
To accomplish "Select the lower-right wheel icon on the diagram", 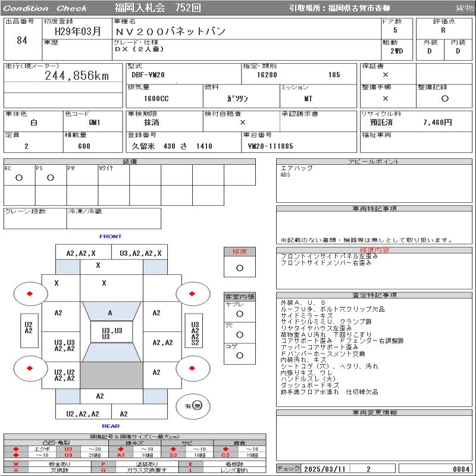I will pos(192,368).
